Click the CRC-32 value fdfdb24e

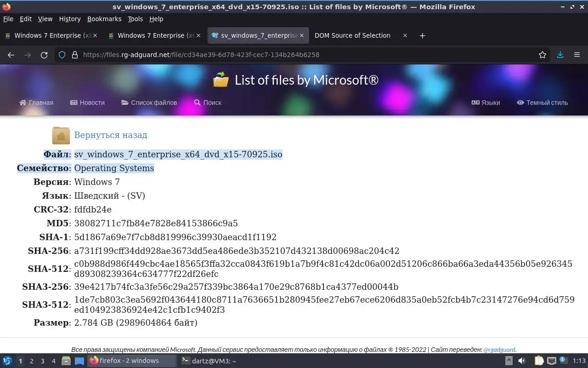click(93, 210)
